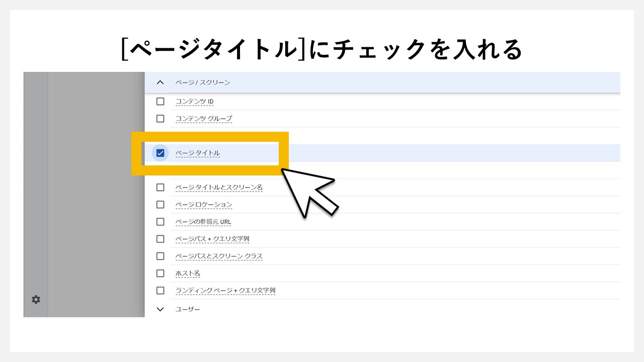The image size is (644, 362).
Task: Enable the ページ タイトルとスクリーン名 checkbox
Action: click(160, 187)
